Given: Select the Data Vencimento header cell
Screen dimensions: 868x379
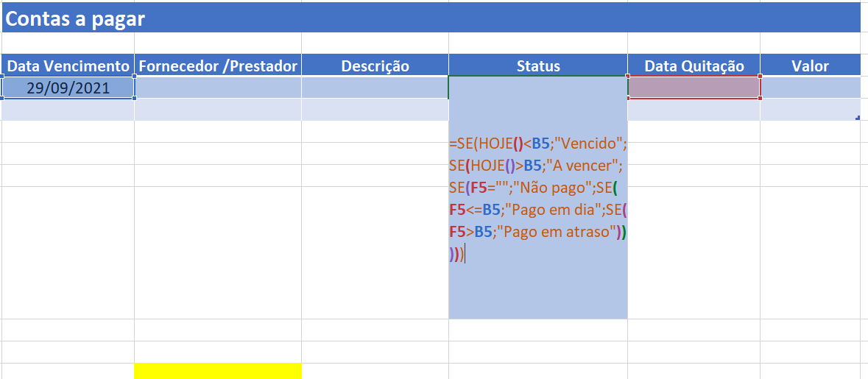Looking at the screenshot, I should pos(68,65).
